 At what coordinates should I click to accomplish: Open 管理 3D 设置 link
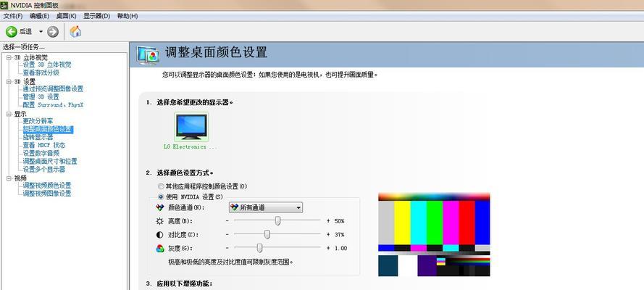point(41,97)
